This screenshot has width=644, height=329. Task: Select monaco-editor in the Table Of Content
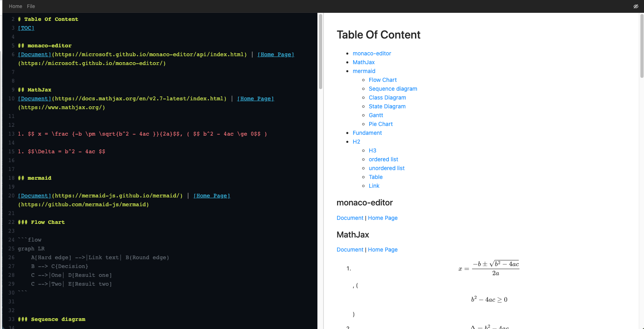click(x=372, y=53)
